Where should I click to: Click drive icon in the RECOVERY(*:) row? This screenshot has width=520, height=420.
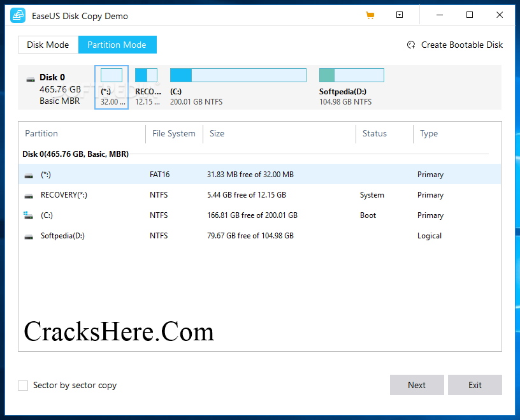pos(29,196)
